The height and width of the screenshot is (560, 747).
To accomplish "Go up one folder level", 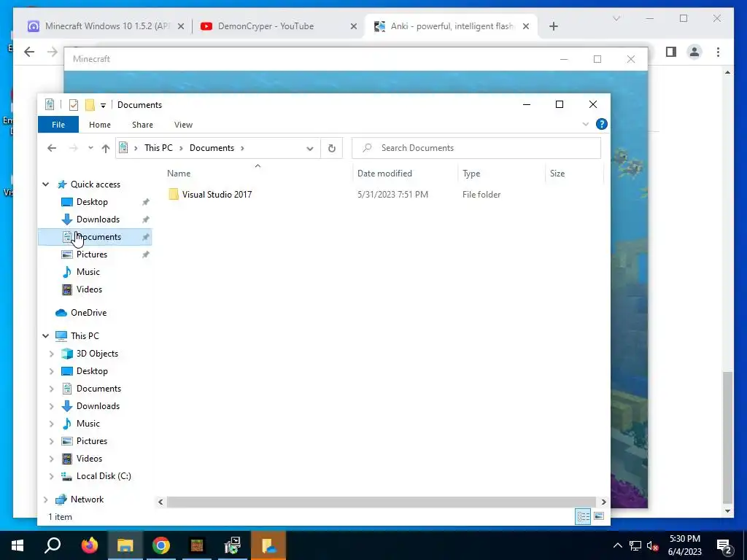I will click(106, 148).
